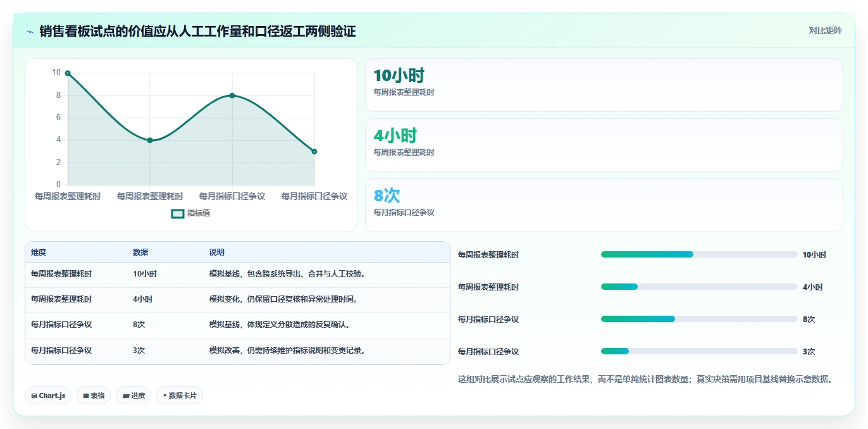Click the 3次 value right of the progress bar

click(x=809, y=352)
